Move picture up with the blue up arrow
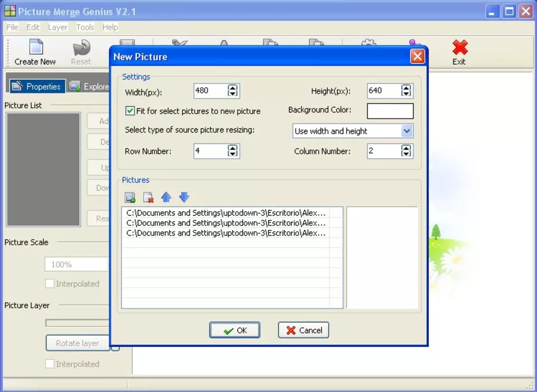This screenshot has width=537, height=392. pyautogui.click(x=166, y=197)
